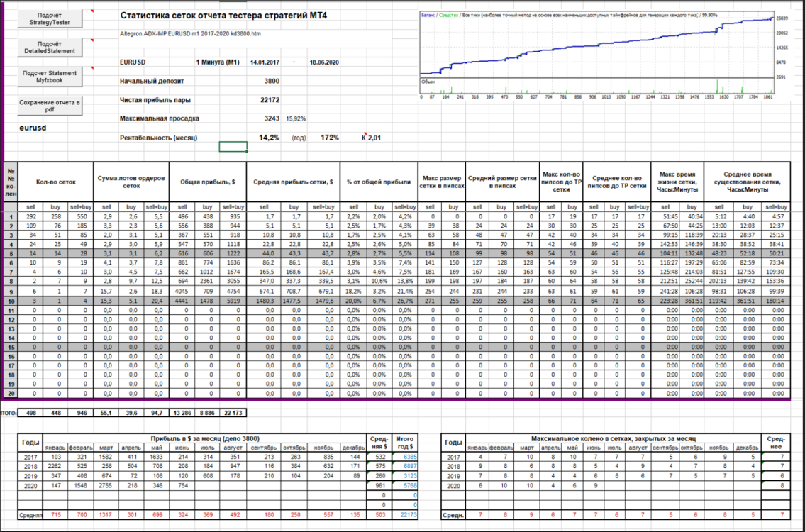Select the percent '26,7%' in row 10
Screen dimensions: 805x532
(x=404, y=301)
